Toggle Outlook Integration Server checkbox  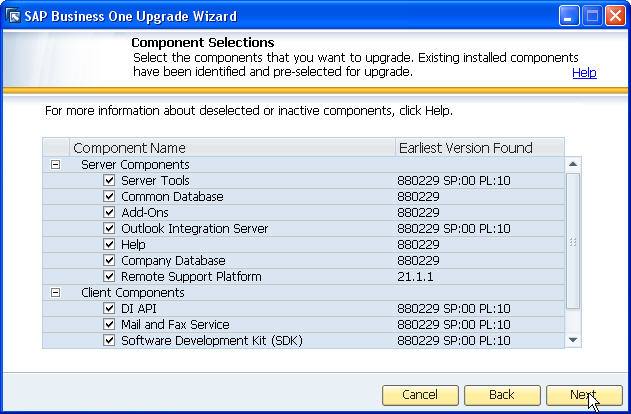109,228
